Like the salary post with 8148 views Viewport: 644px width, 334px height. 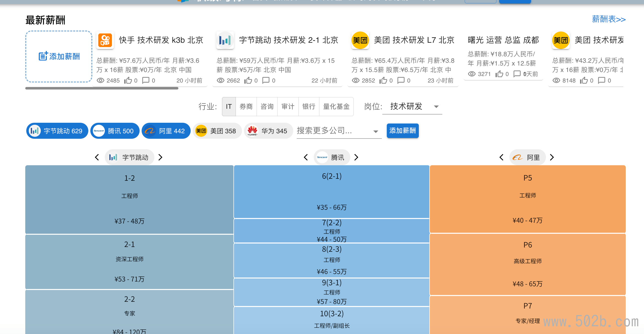click(x=584, y=80)
